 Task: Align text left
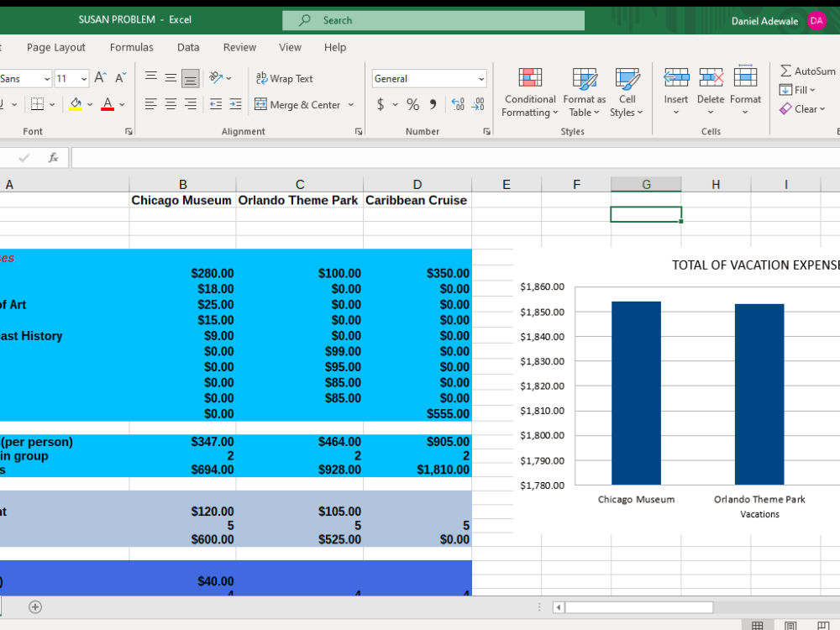[151, 104]
